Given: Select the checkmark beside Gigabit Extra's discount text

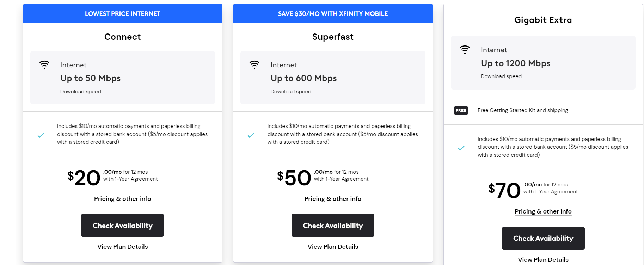Looking at the screenshot, I should click(461, 148).
